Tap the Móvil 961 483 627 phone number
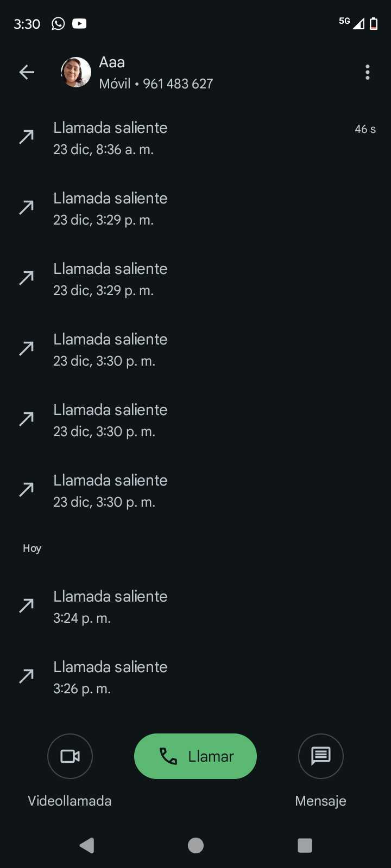Image resolution: width=391 pixels, height=868 pixels. pos(156,84)
